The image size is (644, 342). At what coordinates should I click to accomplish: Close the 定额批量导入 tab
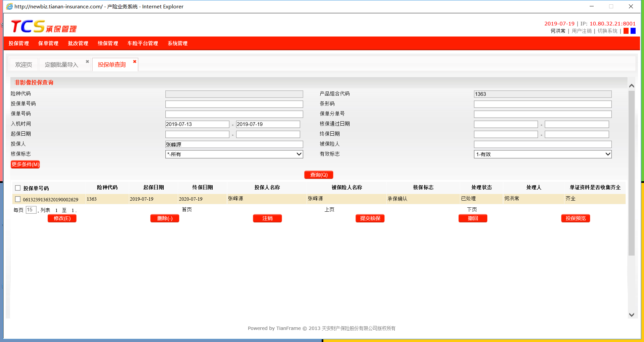[x=87, y=62]
